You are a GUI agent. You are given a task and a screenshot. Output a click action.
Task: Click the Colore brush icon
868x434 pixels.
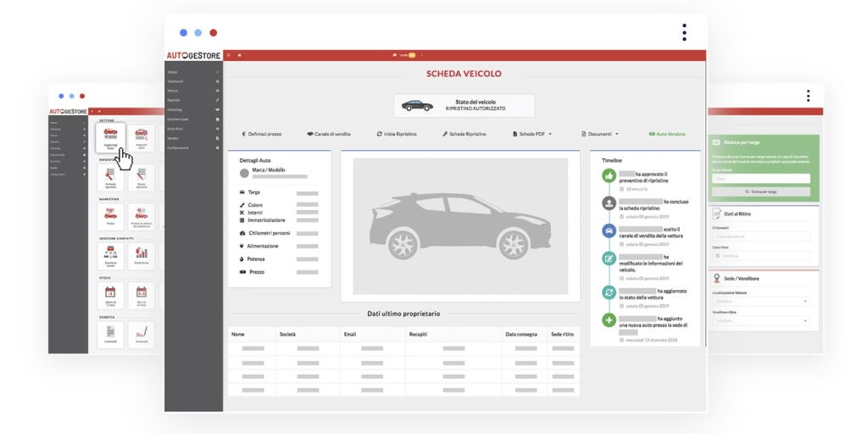coord(242,205)
